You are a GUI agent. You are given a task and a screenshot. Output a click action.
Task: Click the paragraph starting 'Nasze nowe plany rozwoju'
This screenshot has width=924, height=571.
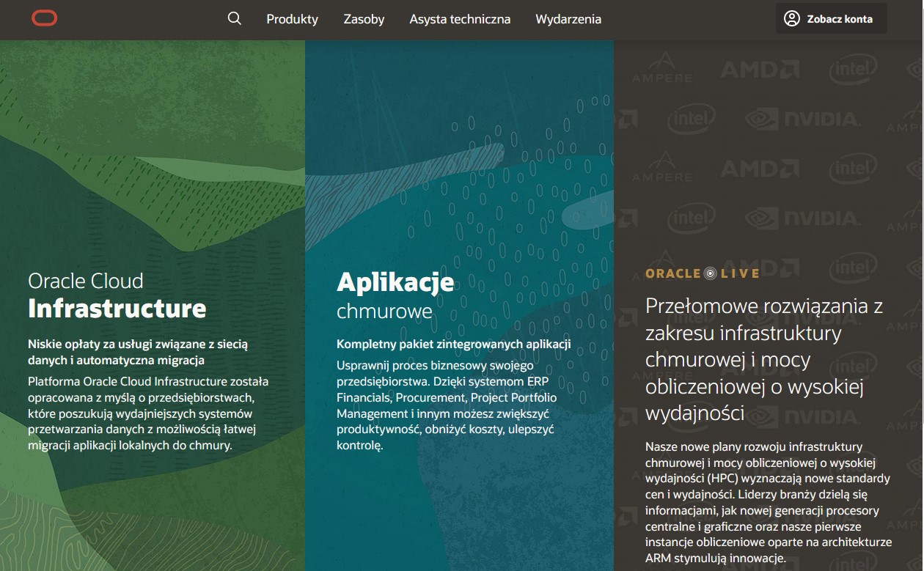point(769,503)
